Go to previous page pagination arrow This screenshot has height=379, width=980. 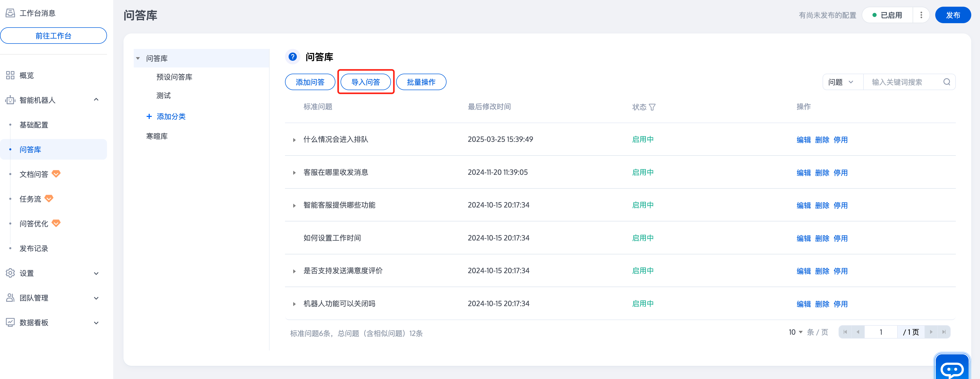[x=858, y=332]
